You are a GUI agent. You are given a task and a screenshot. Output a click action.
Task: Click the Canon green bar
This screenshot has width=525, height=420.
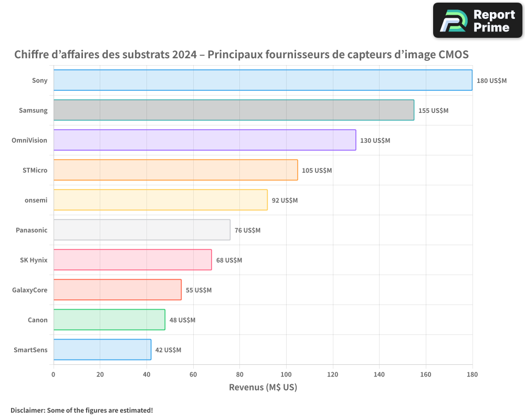tap(109, 320)
